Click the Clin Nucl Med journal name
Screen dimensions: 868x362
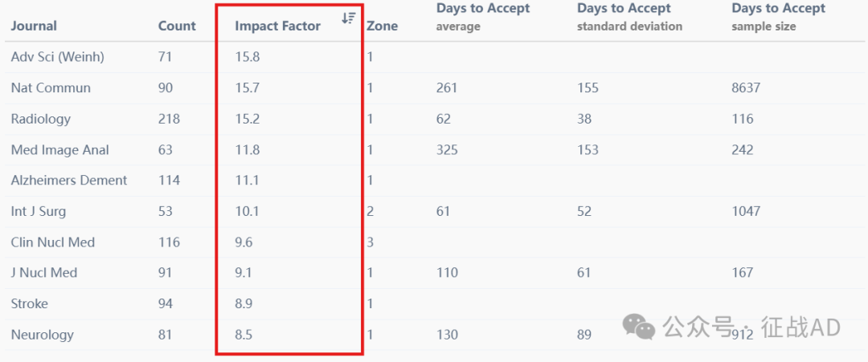coord(53,242)
